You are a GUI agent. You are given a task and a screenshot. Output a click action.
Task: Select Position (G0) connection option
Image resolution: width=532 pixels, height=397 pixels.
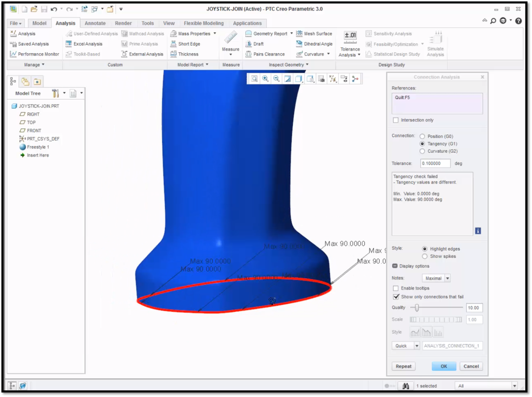422,136
